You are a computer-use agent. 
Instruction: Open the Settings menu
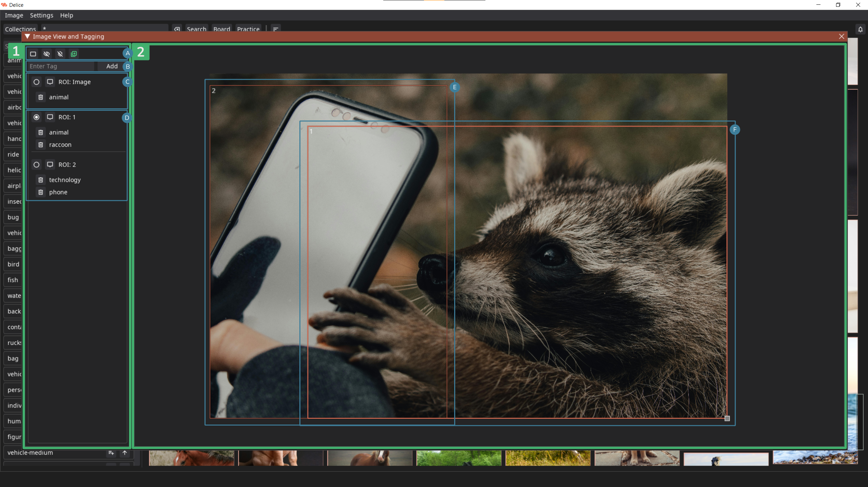click(x=41, y=15)
